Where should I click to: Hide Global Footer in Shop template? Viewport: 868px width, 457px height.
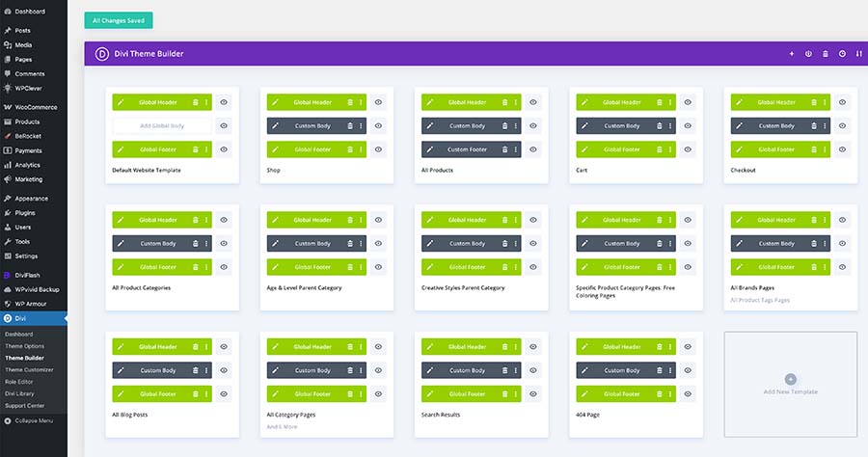click(378, 149)
